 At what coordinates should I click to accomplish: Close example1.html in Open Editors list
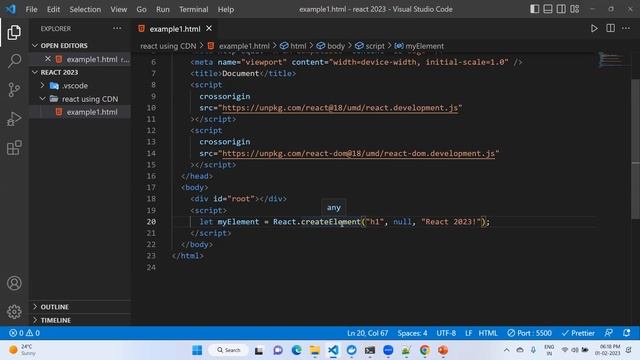coord(48,59)
